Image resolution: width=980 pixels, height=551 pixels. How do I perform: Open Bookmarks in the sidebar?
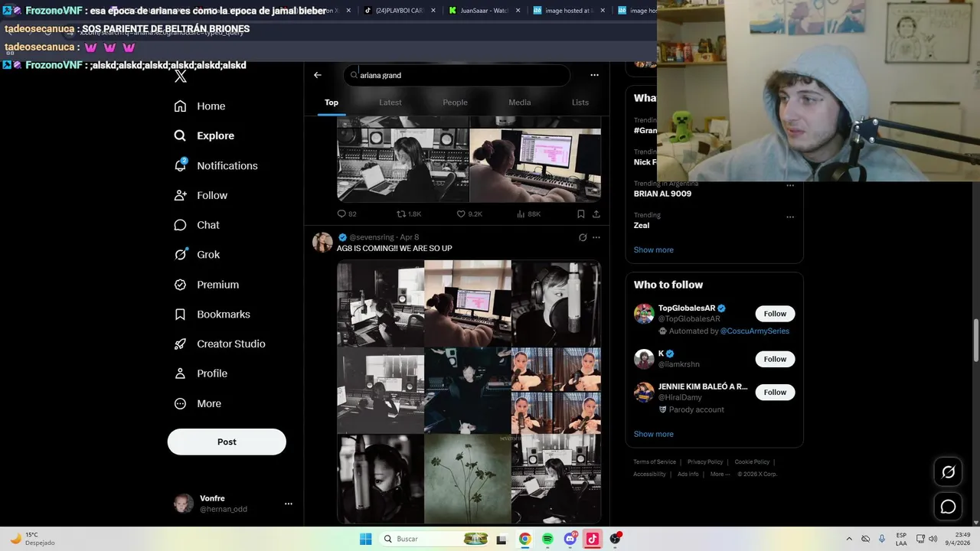click(212, 315)
